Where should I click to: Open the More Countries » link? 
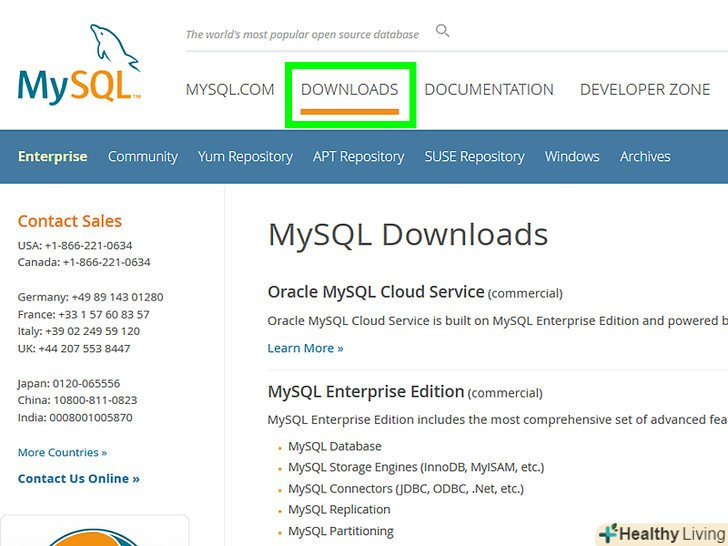pos(62,452)
